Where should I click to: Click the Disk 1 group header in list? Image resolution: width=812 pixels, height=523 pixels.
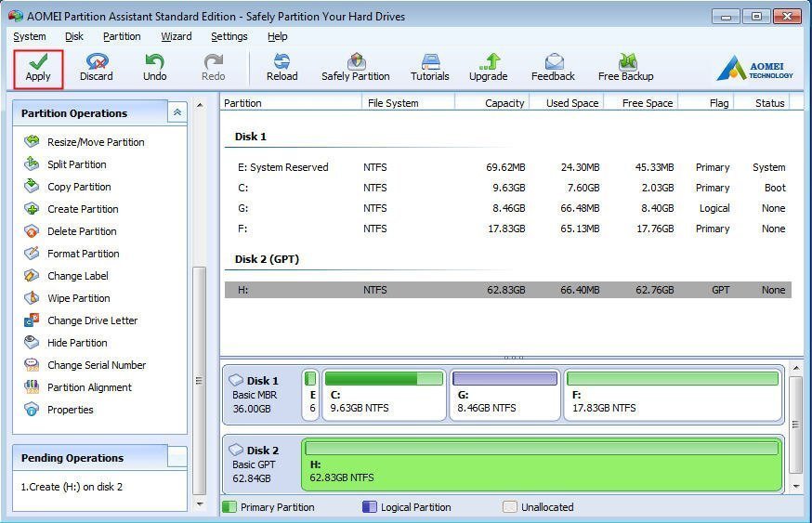point(251,137)
